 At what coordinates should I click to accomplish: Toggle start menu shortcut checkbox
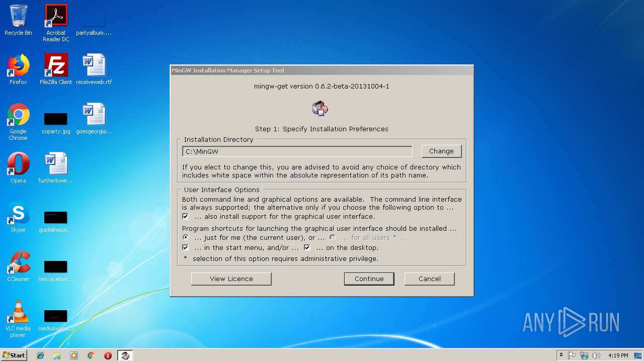coord(185,248)
